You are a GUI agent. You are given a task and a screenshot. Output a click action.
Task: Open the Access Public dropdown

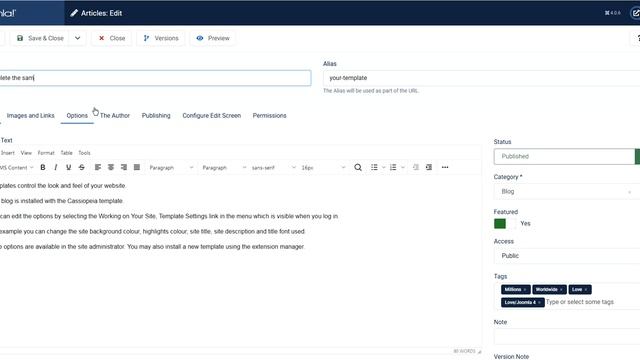coord(567,256)
